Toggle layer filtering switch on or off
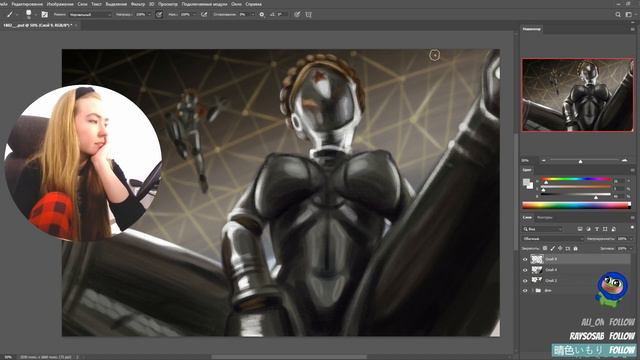Viewport: 640px width, 360px height. coord(632,227)
